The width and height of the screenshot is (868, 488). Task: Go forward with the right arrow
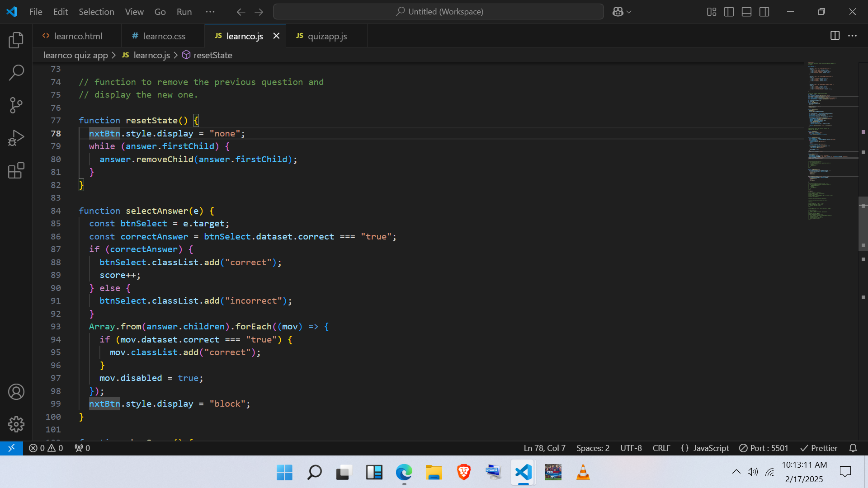tap(259, 12)
